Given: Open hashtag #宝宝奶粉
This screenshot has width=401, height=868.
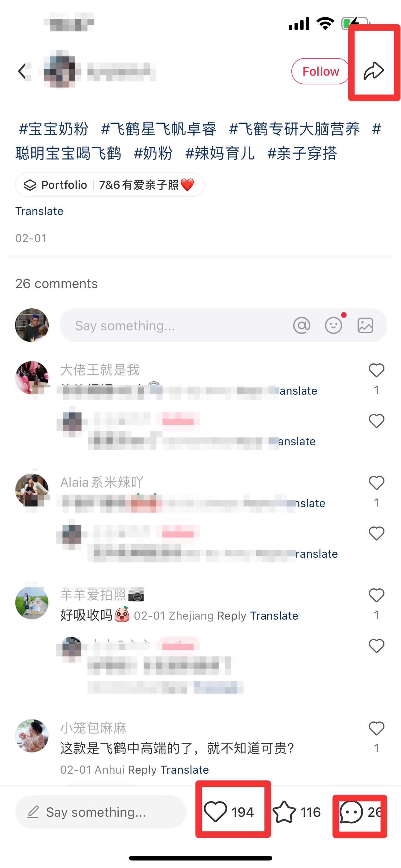Looking at the screenshot, I should tap(53, 129).
